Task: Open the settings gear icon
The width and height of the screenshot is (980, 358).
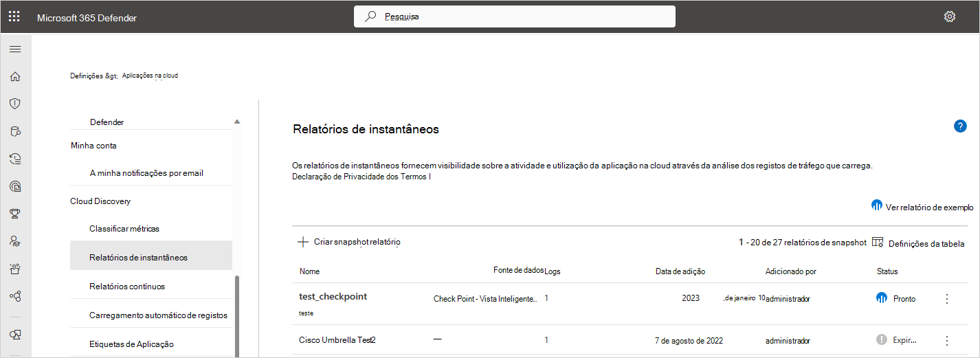Action: point(950,16)
